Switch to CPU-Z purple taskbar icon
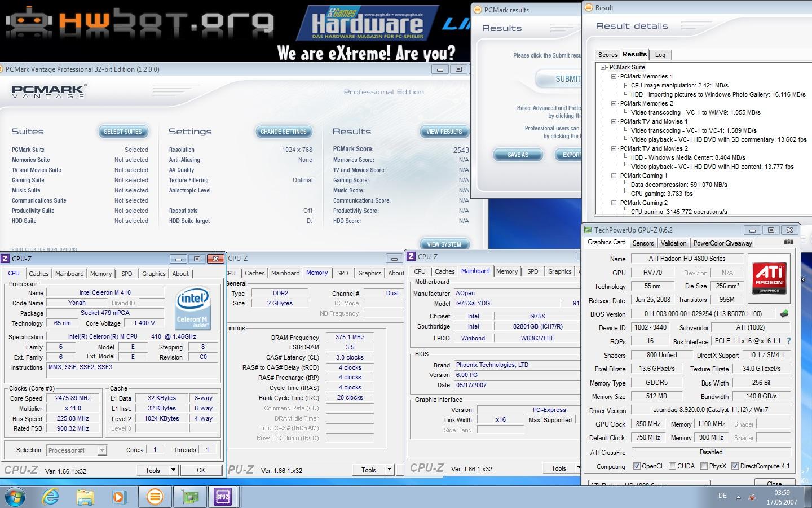The height and width of the screenshot is (508, 812). [223, 497]
